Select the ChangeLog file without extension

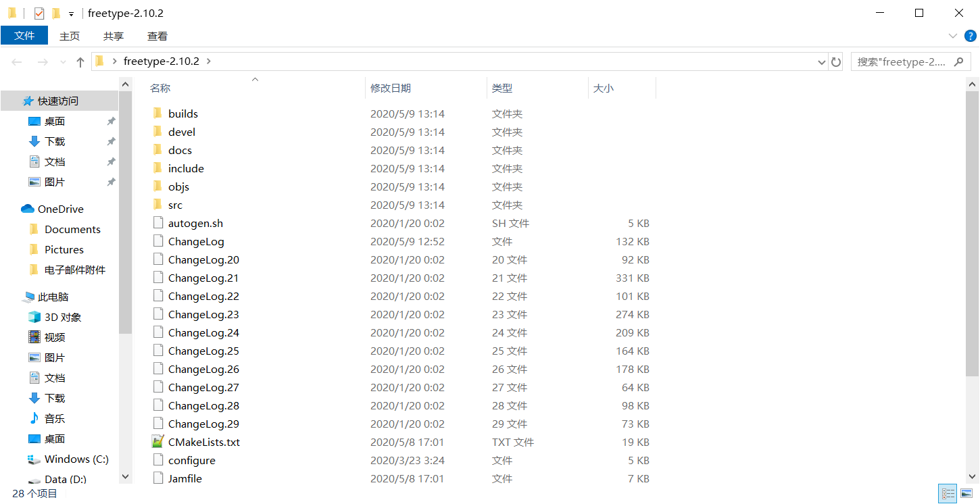196,241
